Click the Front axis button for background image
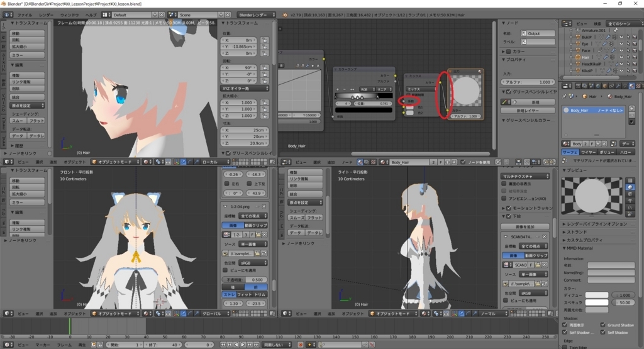Screen dimensions: 644x349 coord(256,287)
